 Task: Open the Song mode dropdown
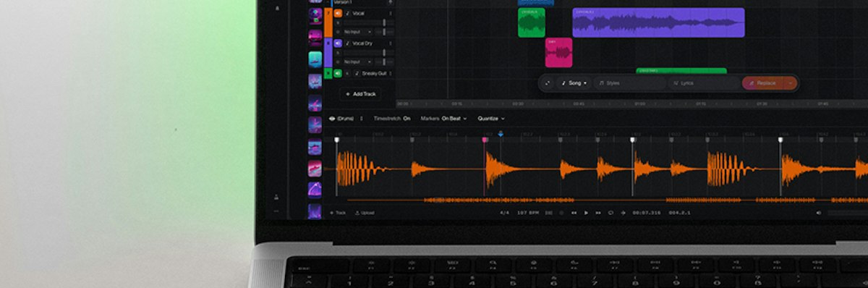tap(574, 83)
